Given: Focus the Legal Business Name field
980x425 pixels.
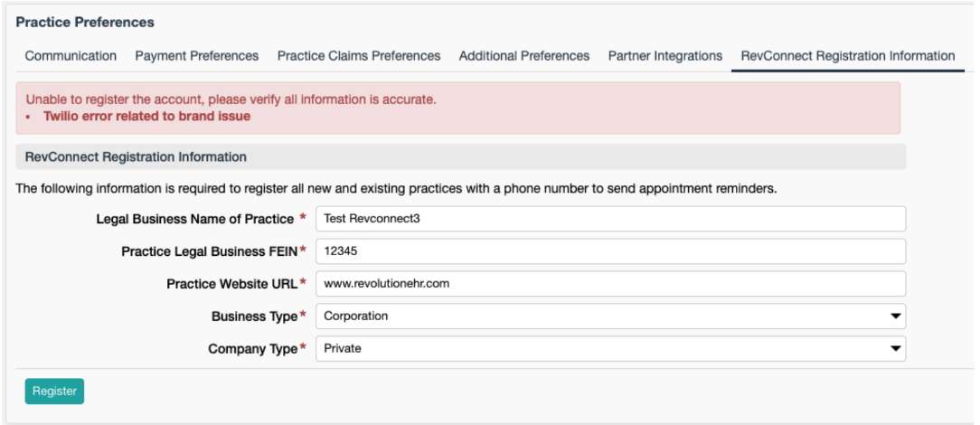Looking at the screenshot, I should pos(609,219).
